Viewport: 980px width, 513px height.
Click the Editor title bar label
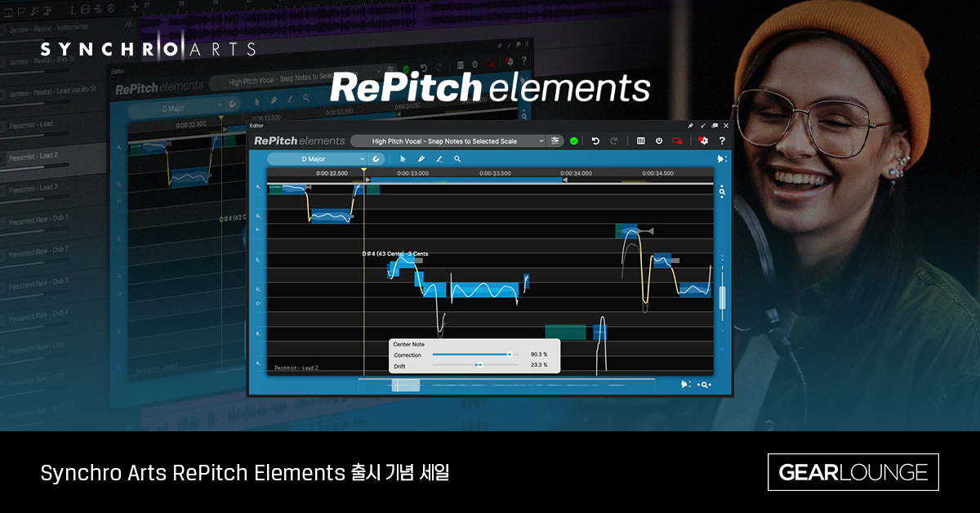click(257, 125)
